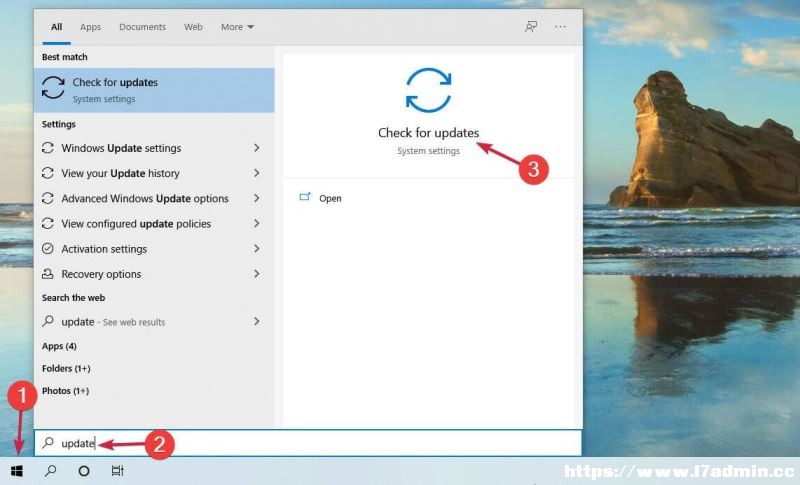
Task: Switch to the All tab
Action: 57,27
